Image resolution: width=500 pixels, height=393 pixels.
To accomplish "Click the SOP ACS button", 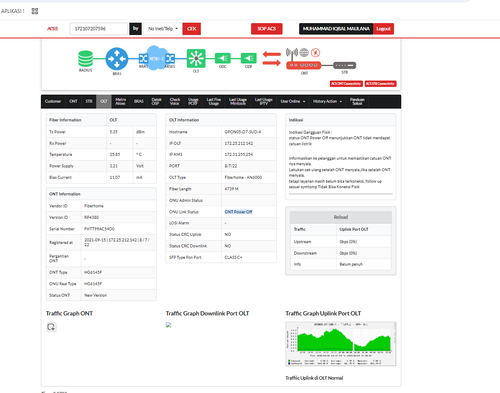I will 267,29.
